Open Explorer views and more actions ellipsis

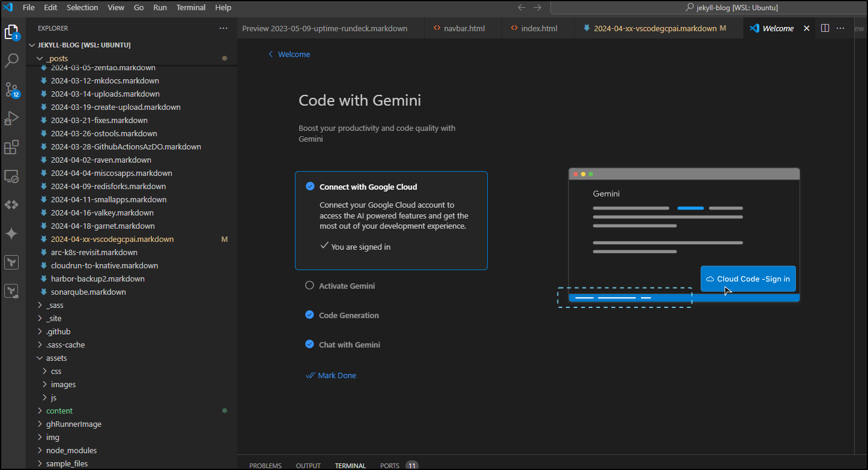(223, 28)
